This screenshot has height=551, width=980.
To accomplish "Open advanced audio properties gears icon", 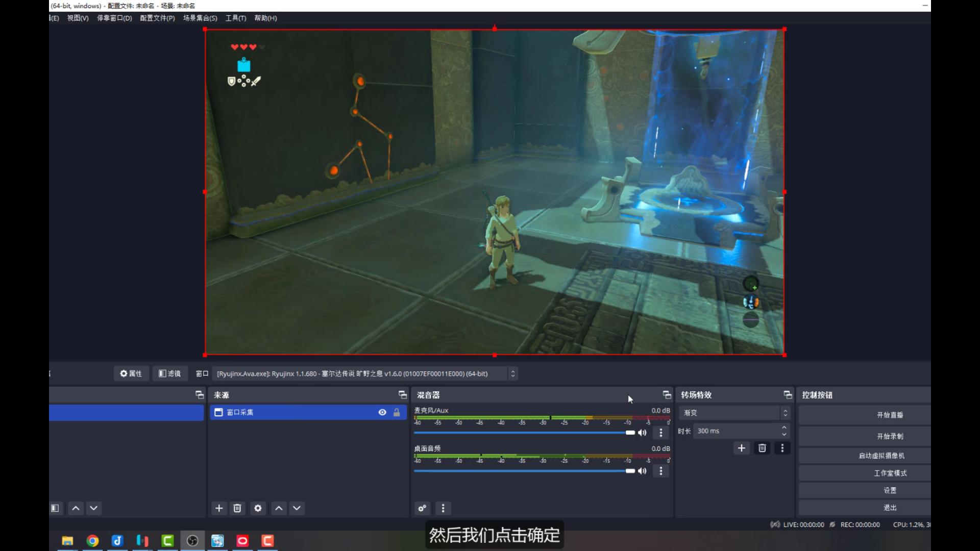I will tap(422, 508).
